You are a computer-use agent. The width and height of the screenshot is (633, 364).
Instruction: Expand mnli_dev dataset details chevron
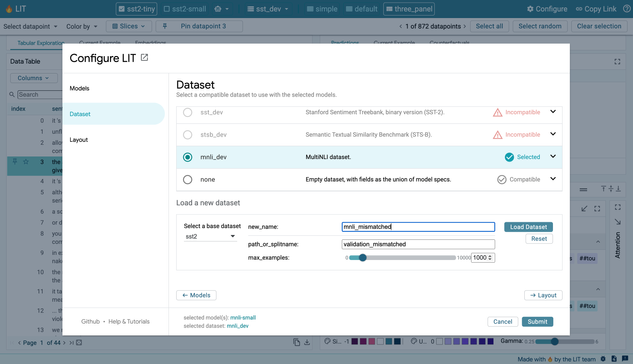click(553, 157)
